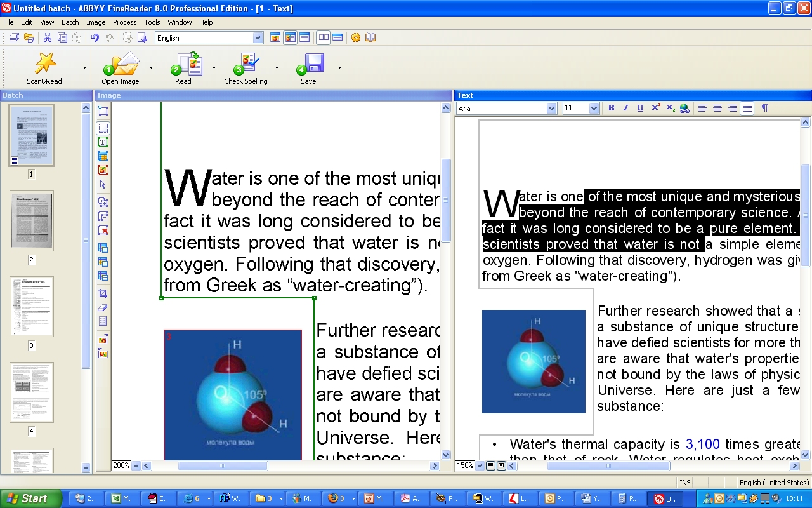Expand the Arial font name dropdown
Screen dimensions: 812x508
(x=551, y=109)
